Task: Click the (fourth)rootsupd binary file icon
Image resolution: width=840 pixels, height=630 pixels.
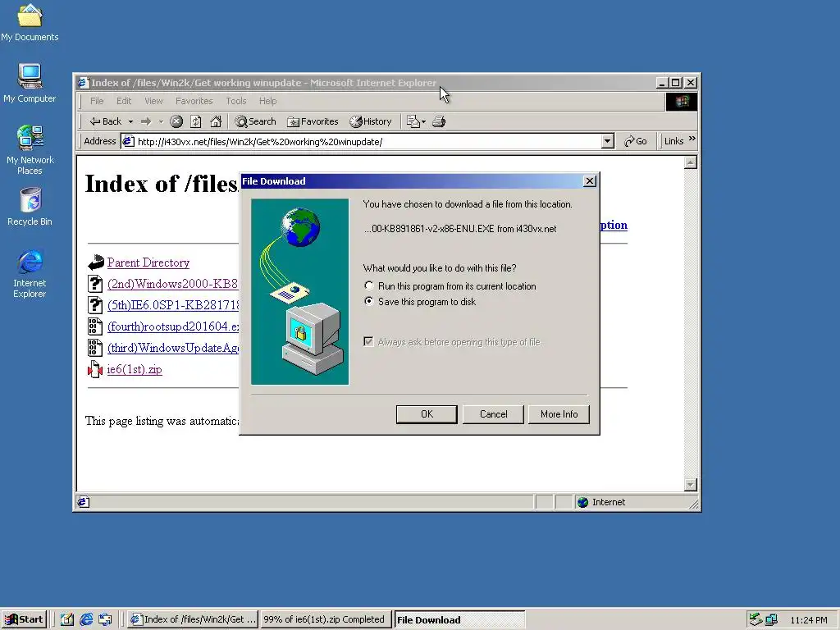Action: (x=95, y=326)
